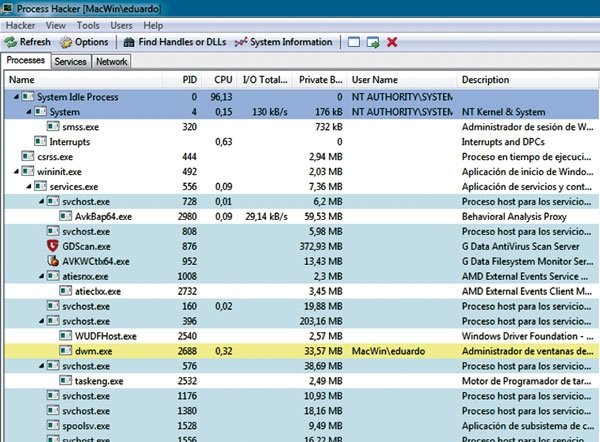
Task: Sort by the Description column header
Action: point(528,80)
